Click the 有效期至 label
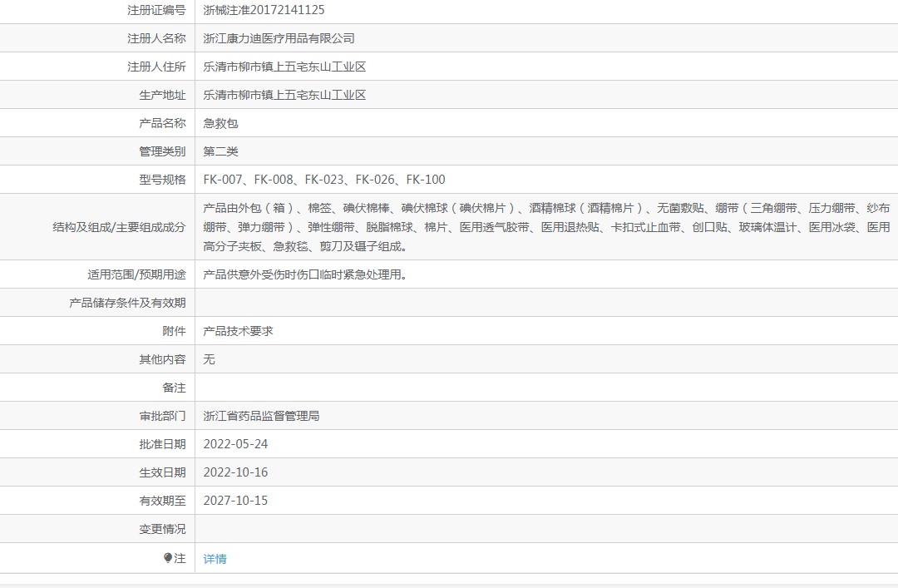 [x=162, y=501]
